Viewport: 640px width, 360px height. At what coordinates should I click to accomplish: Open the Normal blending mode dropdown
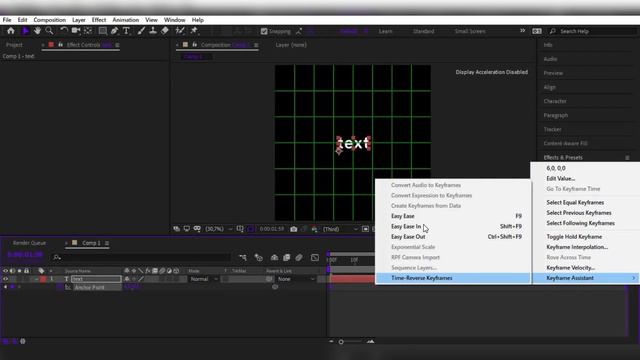pos(204,279)
